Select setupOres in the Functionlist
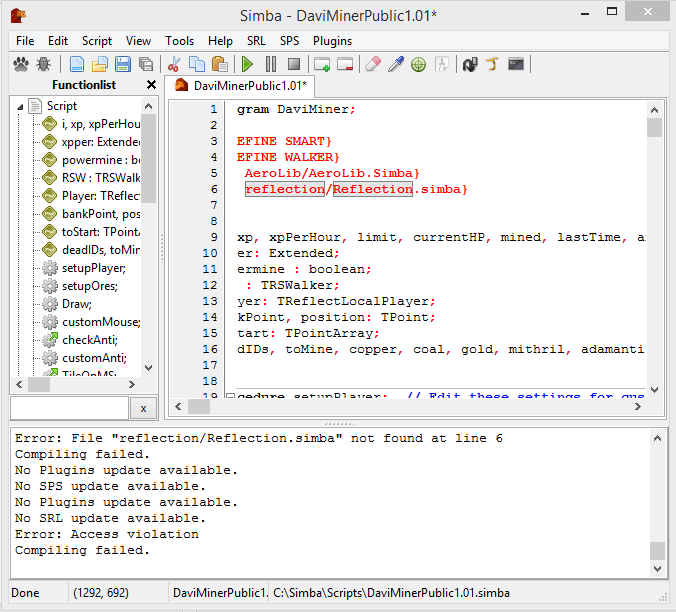This screenshot has width=676, height=612. pos(90,286)
